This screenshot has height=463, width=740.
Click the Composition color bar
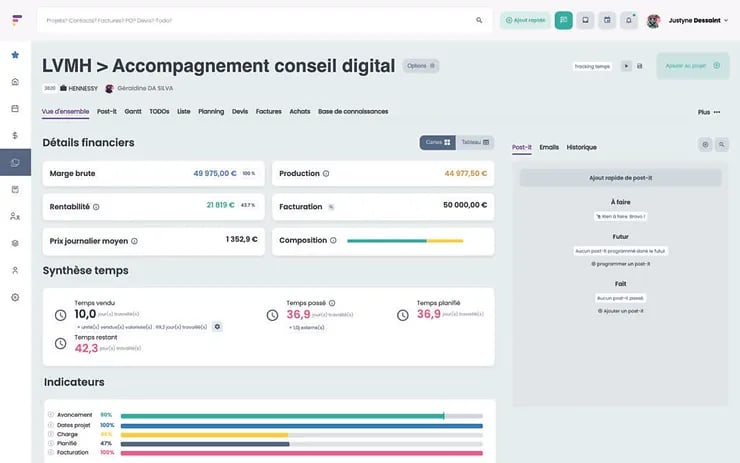click(x=405, y=241)
